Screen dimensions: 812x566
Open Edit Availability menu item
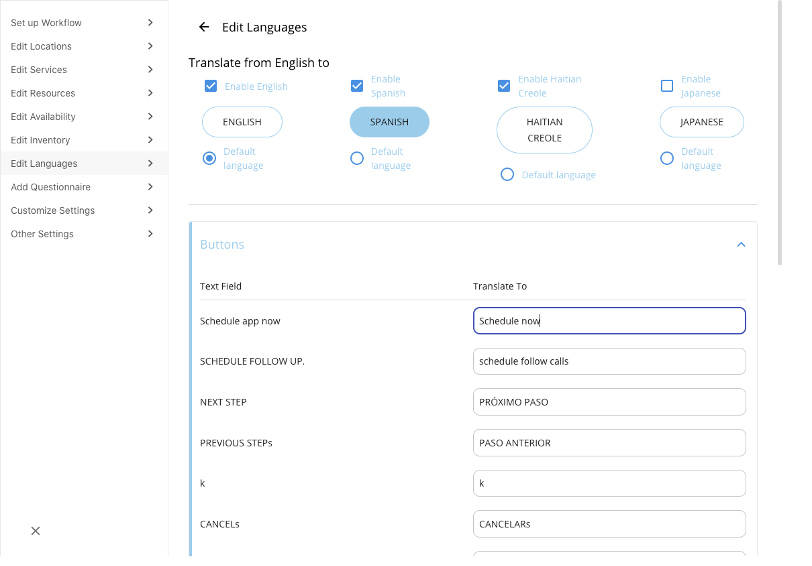point(84,117)
